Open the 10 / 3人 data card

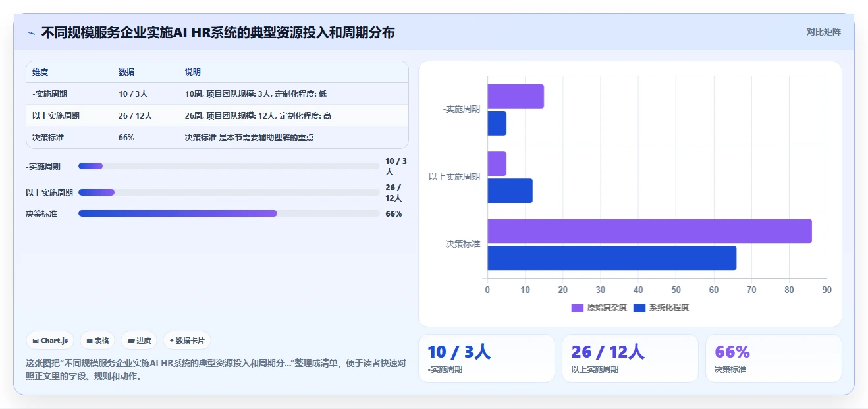click(487, 358)
